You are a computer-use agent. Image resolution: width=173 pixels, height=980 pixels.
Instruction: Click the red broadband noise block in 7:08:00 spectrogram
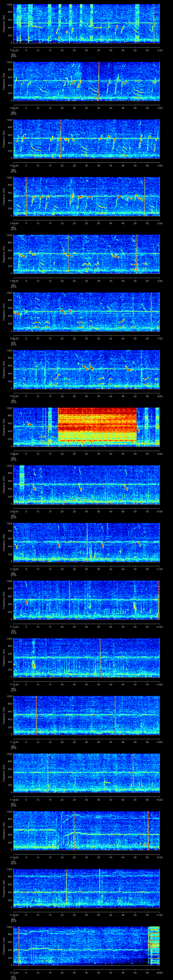click(97, 425)
